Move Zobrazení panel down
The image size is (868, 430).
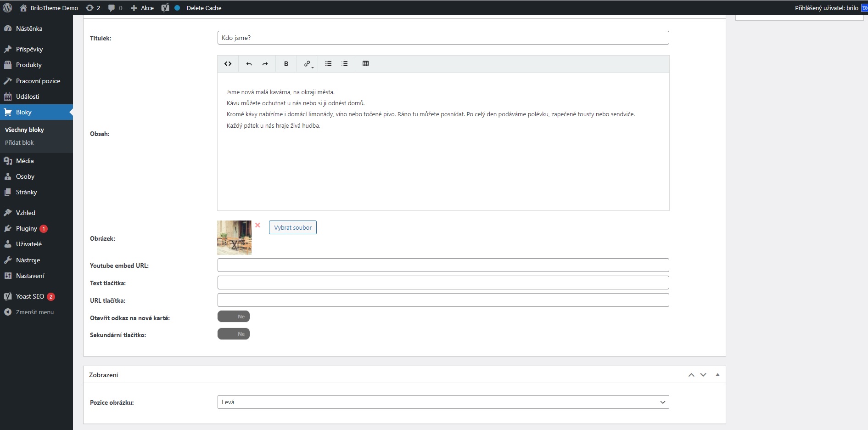pyautogui.click(x=703, y=375)
